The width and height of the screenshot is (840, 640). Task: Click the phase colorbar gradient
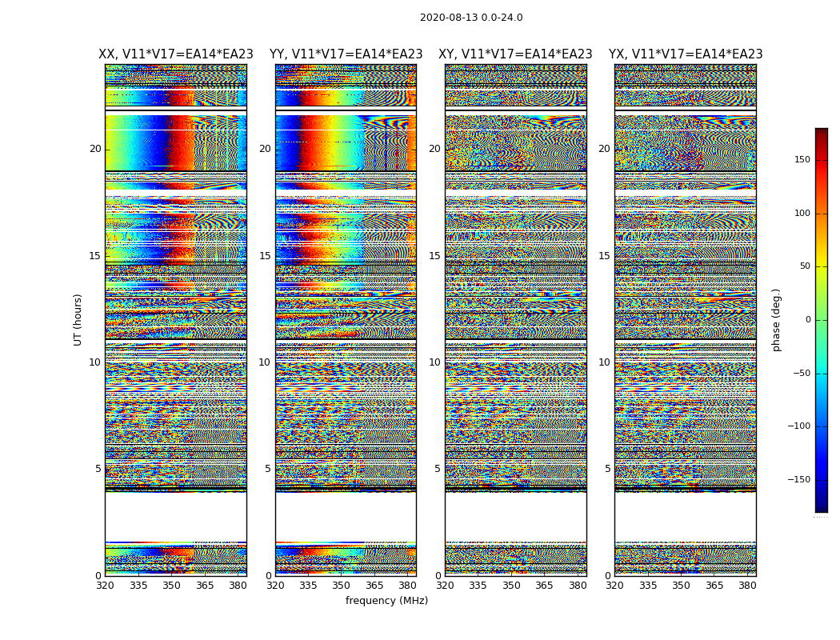click(822, 320)
